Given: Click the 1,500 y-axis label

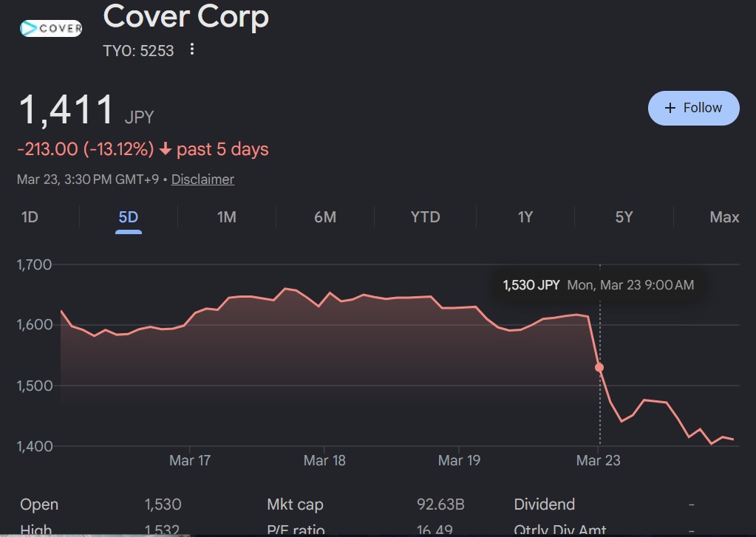Looking at the screenshot, I should click(34, 386).
